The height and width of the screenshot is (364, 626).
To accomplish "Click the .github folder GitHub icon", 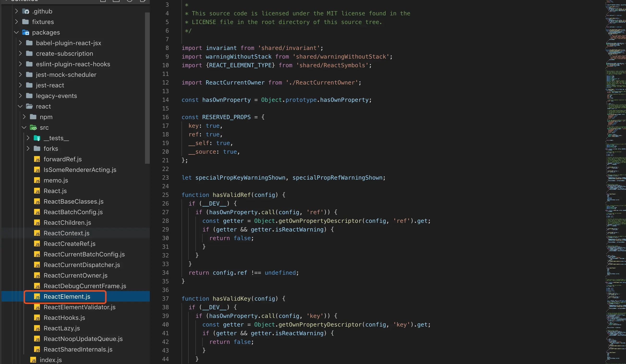I will [26, 12].
